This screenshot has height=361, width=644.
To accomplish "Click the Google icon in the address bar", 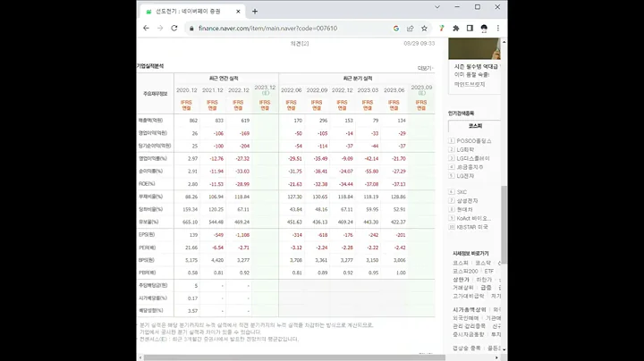I will click(x=396, y=28).
